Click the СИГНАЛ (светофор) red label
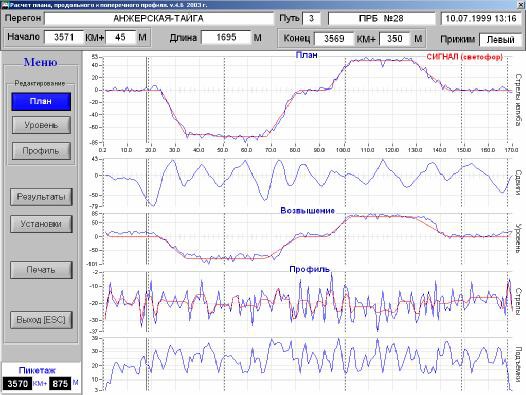Image resolution: width=526 pixels, height=395 pixels. pos(465,57)
